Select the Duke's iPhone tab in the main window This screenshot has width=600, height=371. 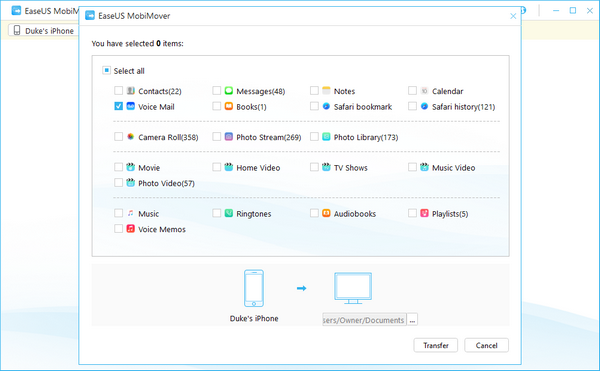tap(43, 31)
